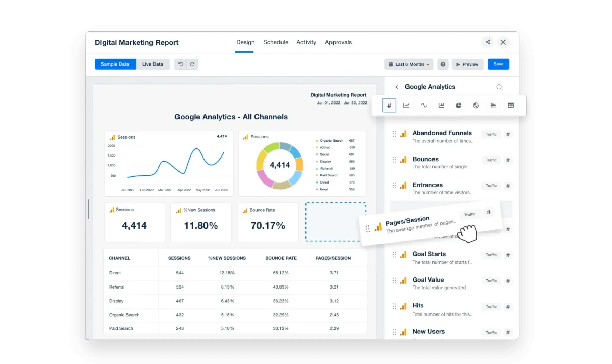Image resolution: width=612 pixels, height=364 pixels.
Task: Grab the drag handle beside Goal Value
Action: [x=394, y=280]
